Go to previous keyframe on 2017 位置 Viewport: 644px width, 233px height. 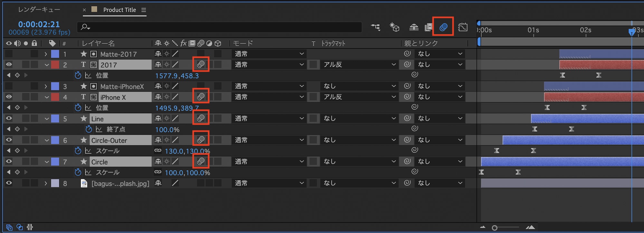(9, 75)
